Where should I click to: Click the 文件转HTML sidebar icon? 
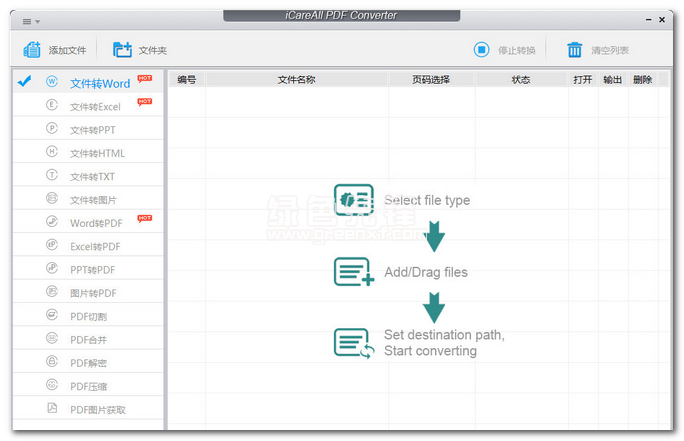(x=52, y=152)
